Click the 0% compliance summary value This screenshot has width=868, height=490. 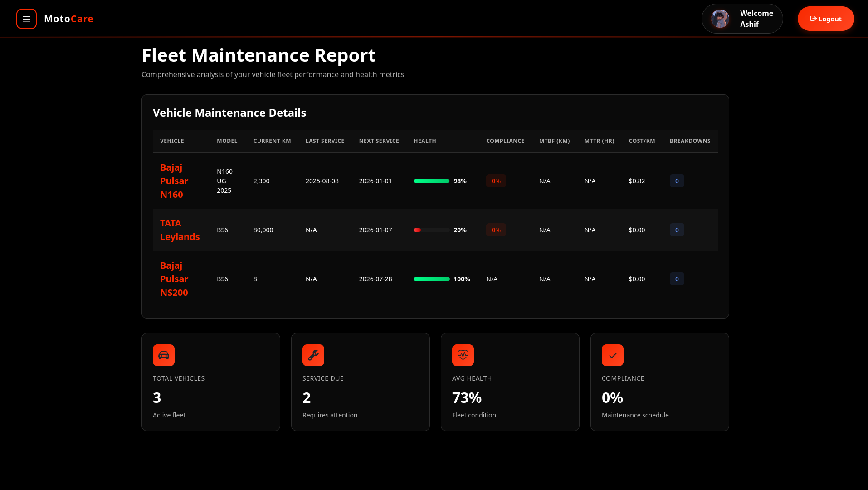(x=612, y=398)
